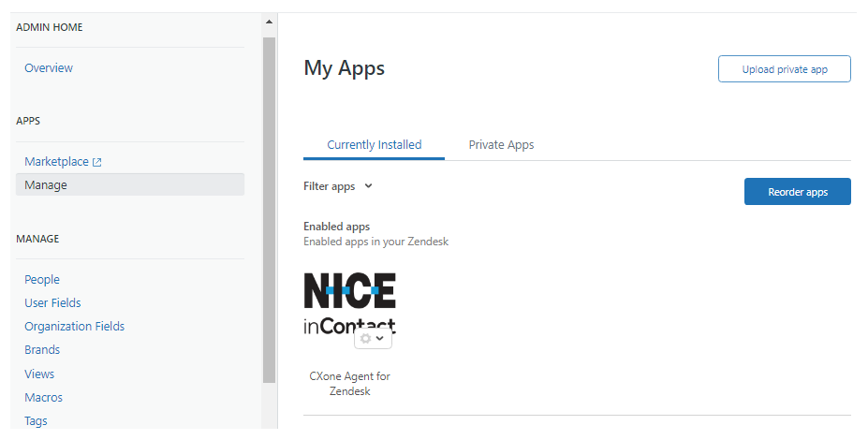
Task: Switch to Private Apps tab
Action: pos(502,145)
